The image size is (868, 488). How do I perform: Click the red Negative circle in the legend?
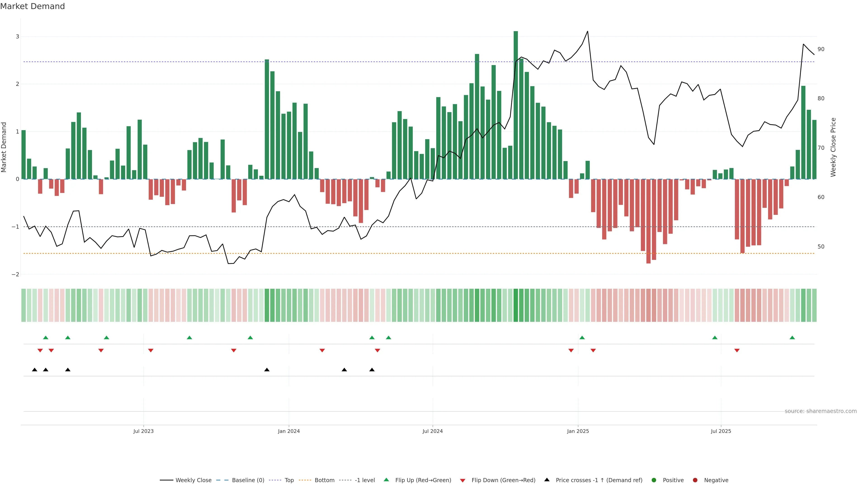pos(695,480)
